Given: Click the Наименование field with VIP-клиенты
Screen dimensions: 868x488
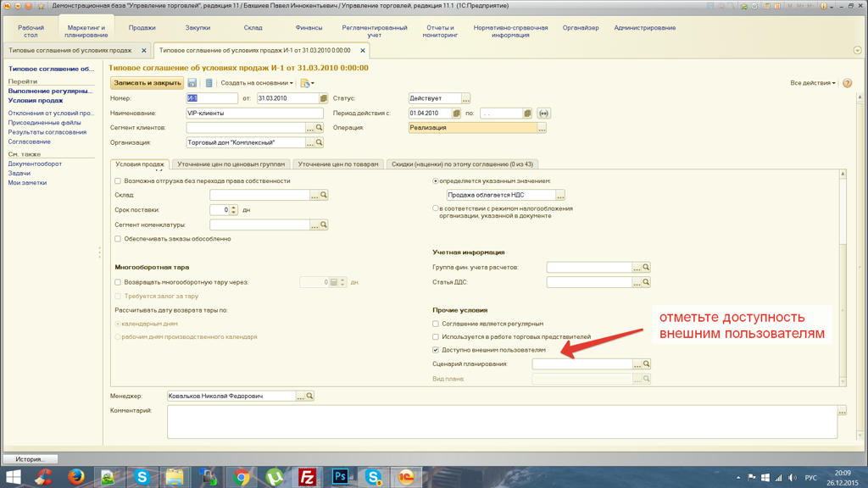Looking at the screenshot, I should (x=254, y=114).
